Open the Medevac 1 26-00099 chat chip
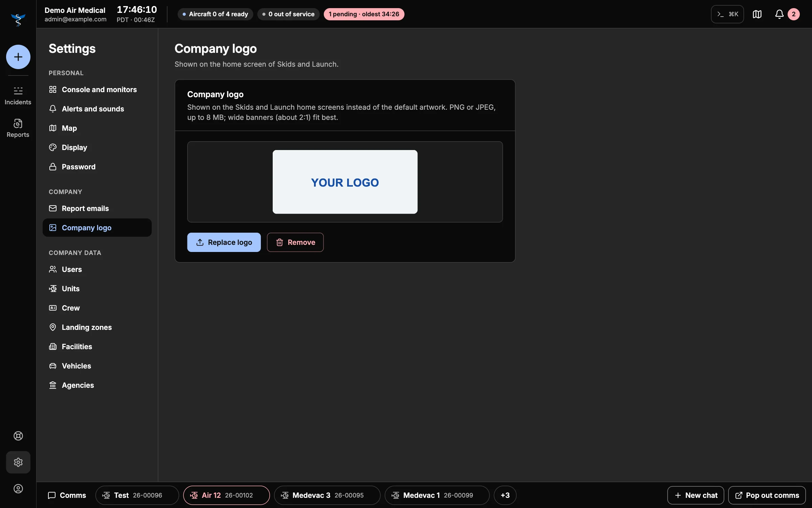The width and height of the screenshot is (812, 508). pyautogui.click(x=437, y=495)
